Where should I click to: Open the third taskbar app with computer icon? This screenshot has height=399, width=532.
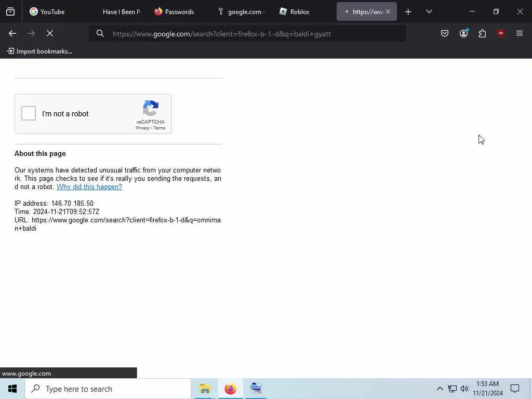tap(256, 389)
